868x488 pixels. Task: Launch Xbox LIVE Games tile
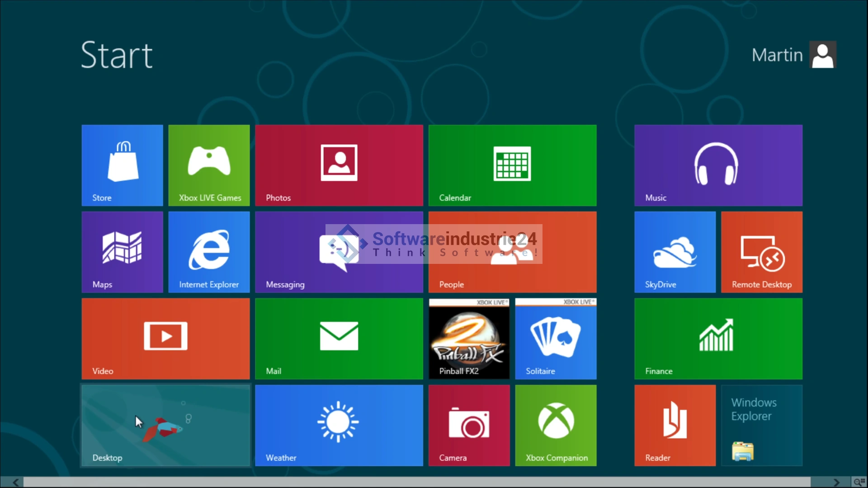click(x=209, y=165)
